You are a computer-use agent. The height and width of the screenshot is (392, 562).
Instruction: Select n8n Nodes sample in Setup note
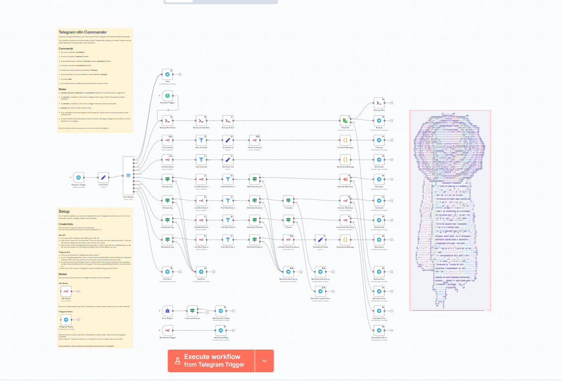[66, 292]
